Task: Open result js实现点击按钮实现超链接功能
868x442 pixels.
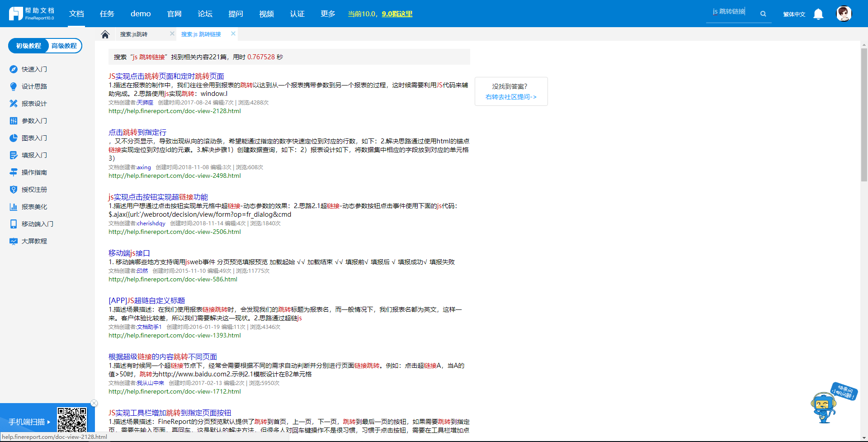Action: (158, 197)
